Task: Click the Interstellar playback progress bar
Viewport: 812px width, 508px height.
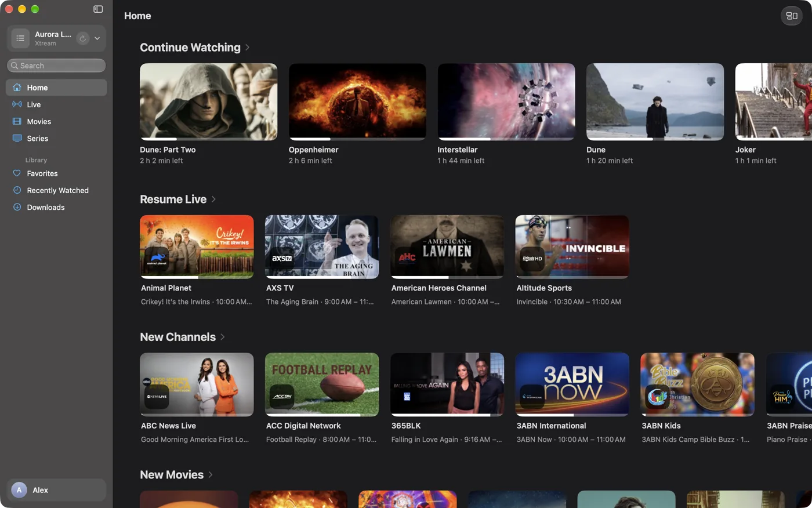Action: (x=506, y=139)
